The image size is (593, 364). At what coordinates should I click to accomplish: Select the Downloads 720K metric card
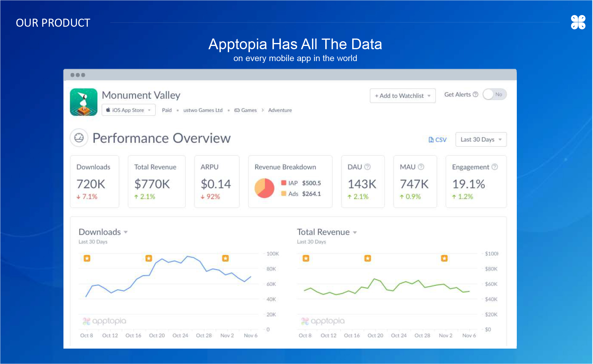[x=95, y=181]
